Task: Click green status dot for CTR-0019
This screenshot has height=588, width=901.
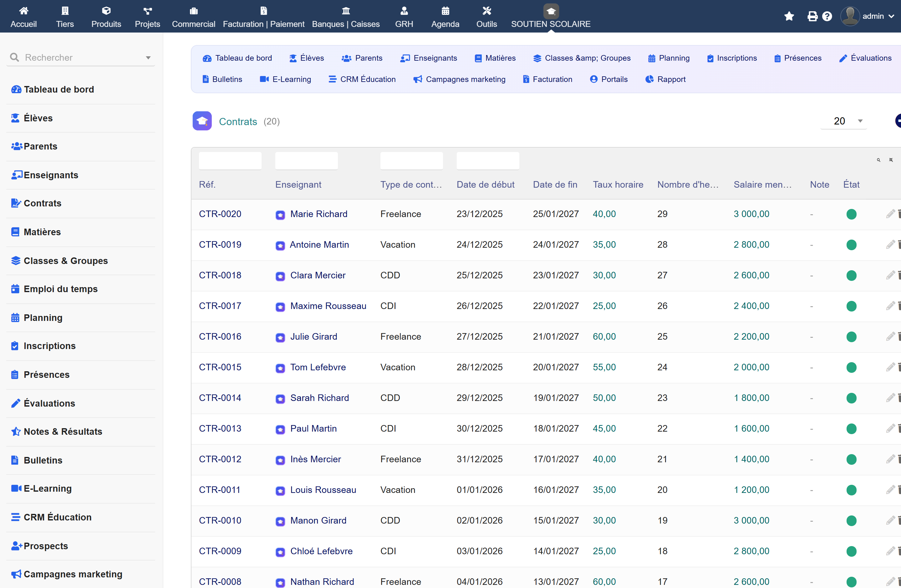Action: click(851, 245)
